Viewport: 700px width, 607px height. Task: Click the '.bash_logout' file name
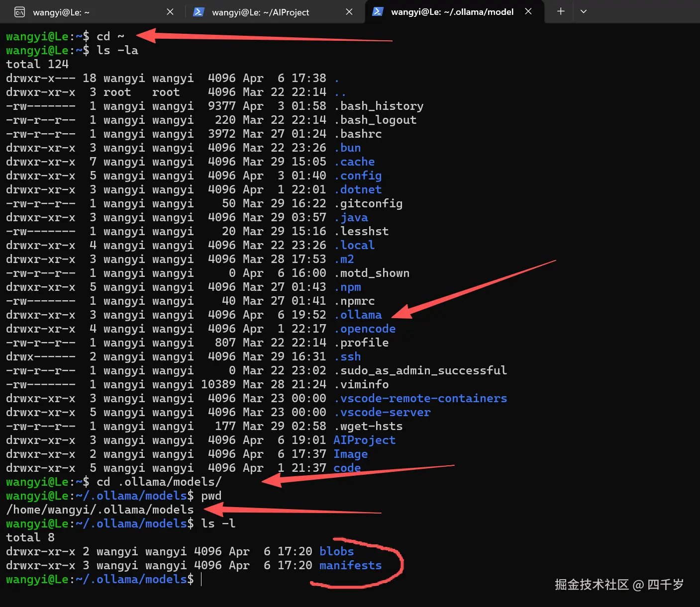(375, 120)
